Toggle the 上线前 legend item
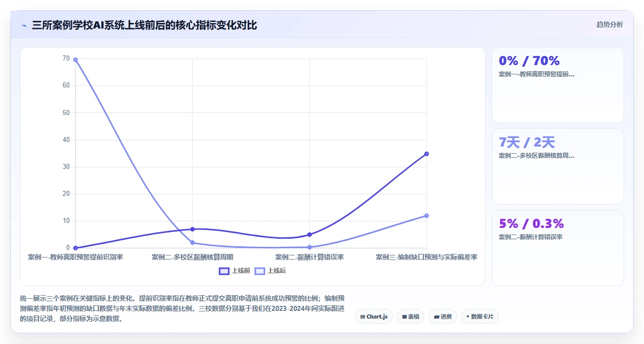644x344 pixels. [234, 271]
